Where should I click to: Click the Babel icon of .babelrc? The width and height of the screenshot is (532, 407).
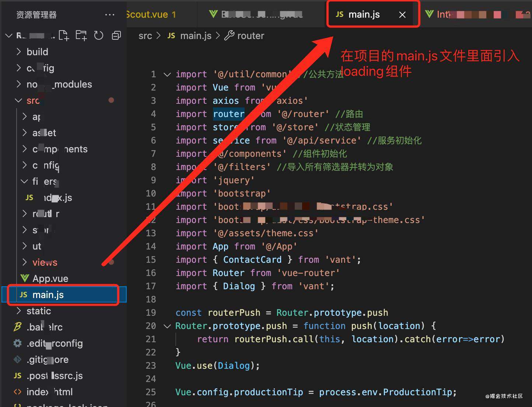(x=17, y=327)
